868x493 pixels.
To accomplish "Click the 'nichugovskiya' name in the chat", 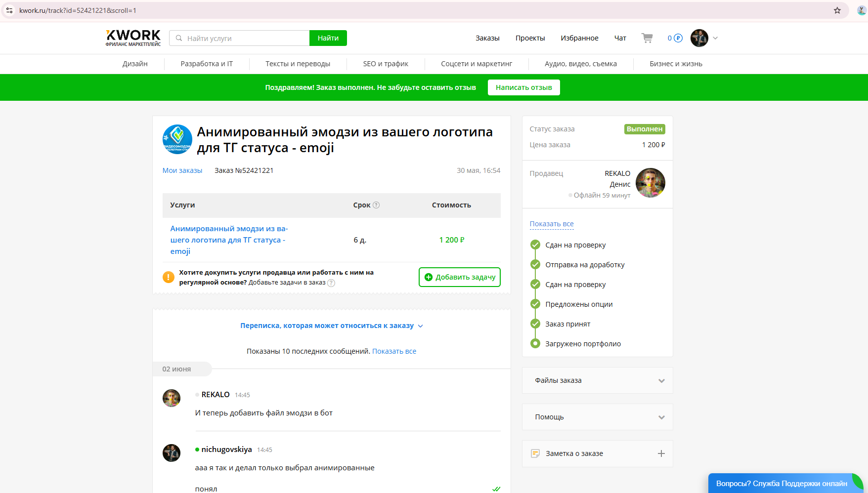I will [x=226, y=450].
